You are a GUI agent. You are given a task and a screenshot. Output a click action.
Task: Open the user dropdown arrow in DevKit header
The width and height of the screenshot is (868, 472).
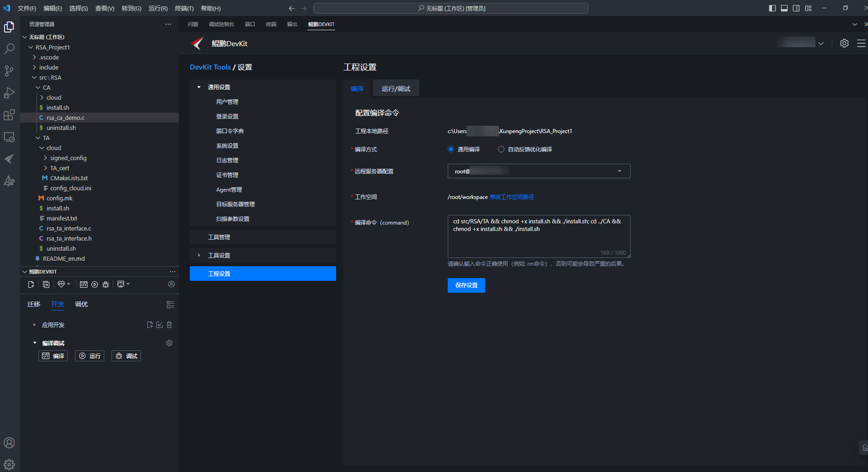pos(821,43)
